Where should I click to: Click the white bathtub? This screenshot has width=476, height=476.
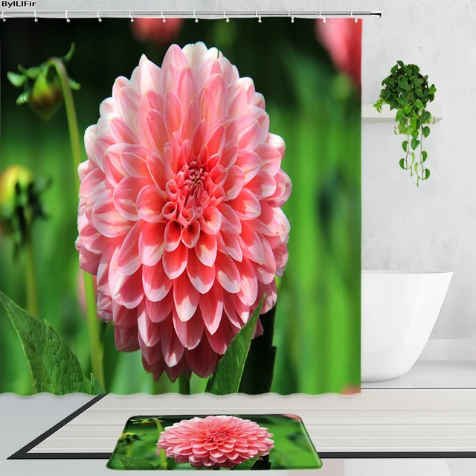click(406, 327)
